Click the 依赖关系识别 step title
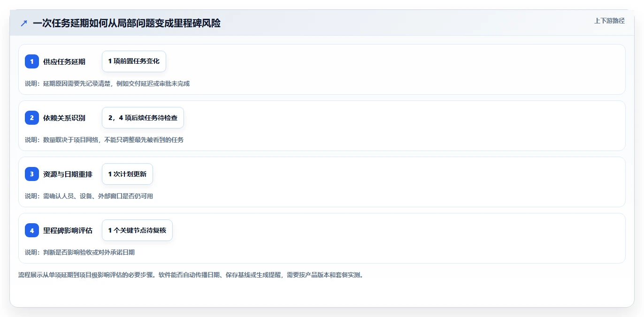Image resolution: width=644 pixels, height=317 pixels. pos(64,118)
